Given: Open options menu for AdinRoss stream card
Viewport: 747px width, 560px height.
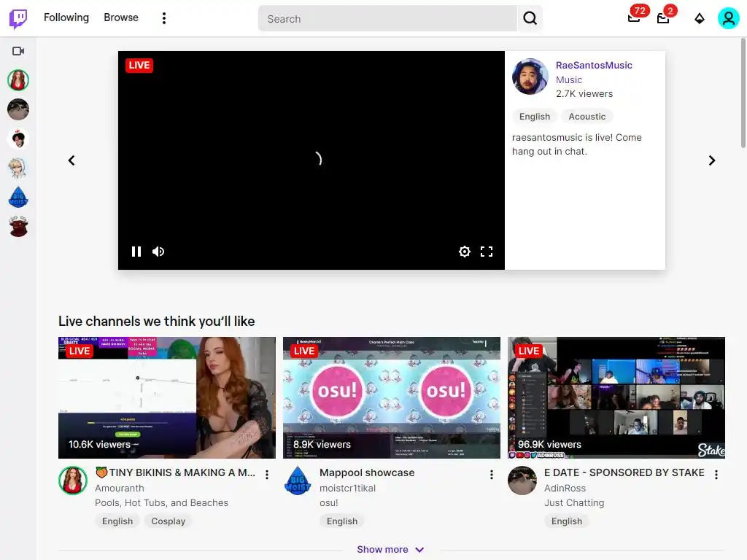Looking at the screenshot, I should tap(716, 475).
